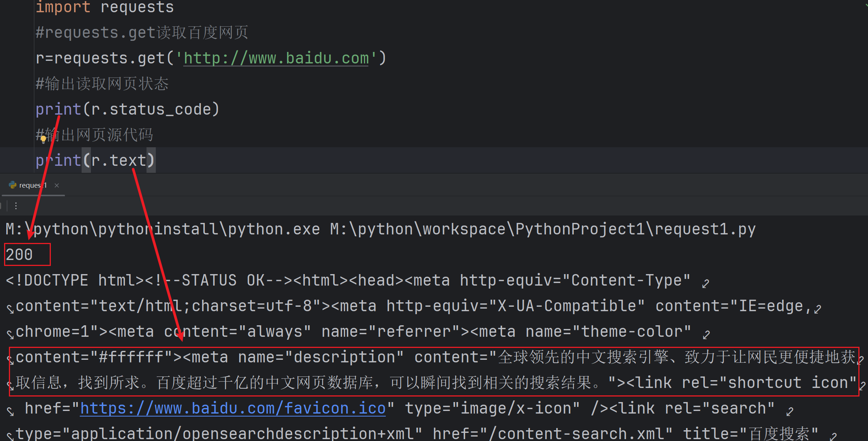Viewport: 868px width, 441px height.
Task: Click soft-wrap arrow after IE=edge, text
Action: click(x=818, y=309)
